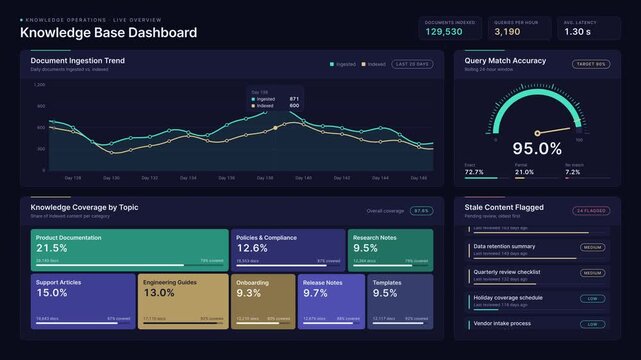641x360 pixels.
Task: Click the Day 140 axis label
Action: coord(303,178)
